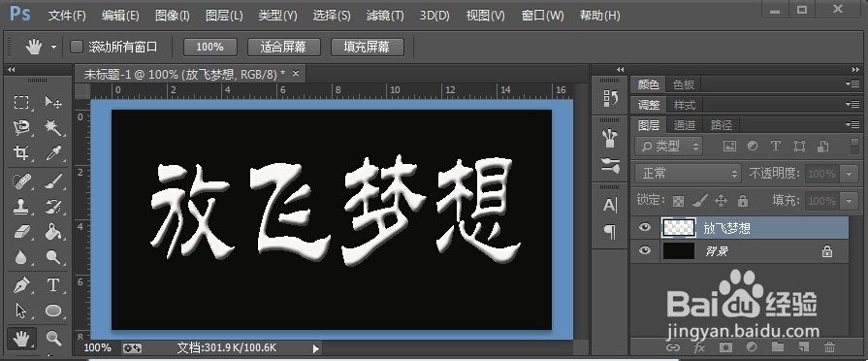Select the Lasso tool
This screenshot has height=361, width=868.
coord(21,128)
